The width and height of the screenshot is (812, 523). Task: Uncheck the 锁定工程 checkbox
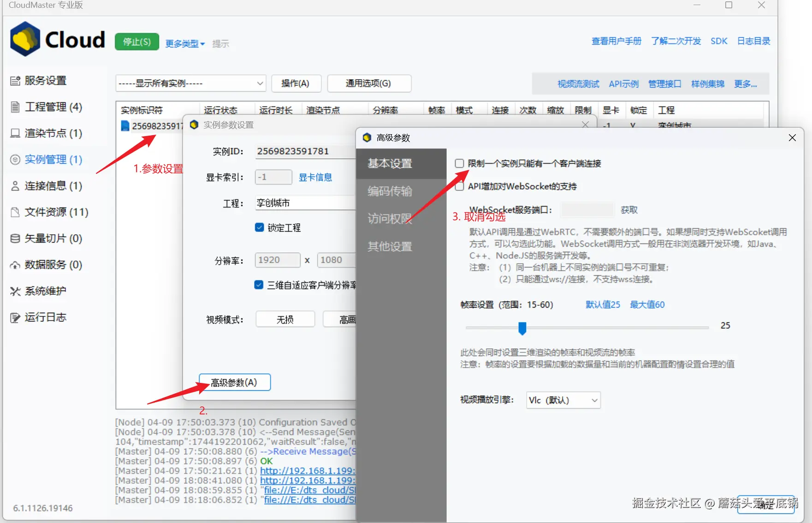pos(259,227)
